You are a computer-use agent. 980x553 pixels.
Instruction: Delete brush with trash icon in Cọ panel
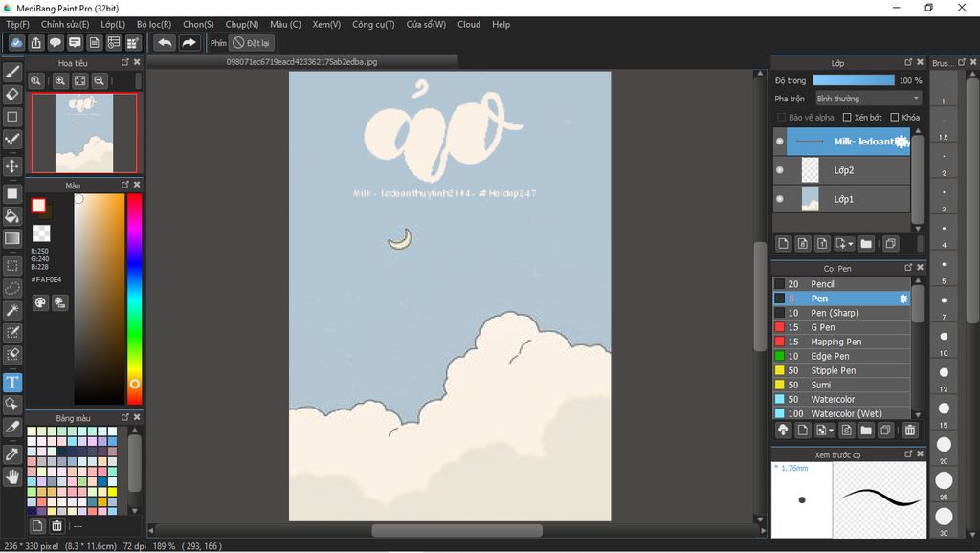pos(910,430)
